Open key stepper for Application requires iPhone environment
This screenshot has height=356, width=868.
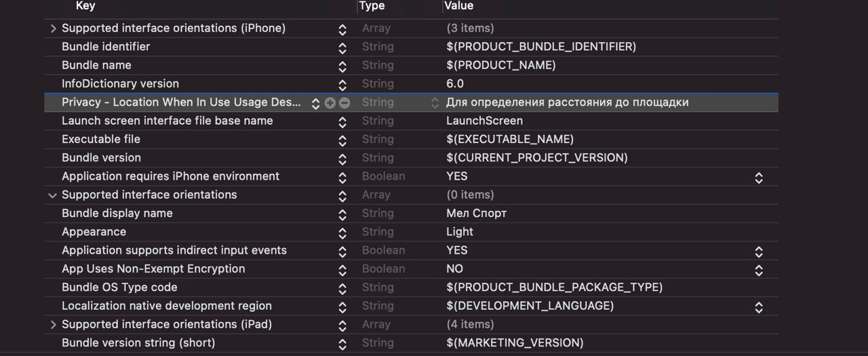[x=342, y=178]
